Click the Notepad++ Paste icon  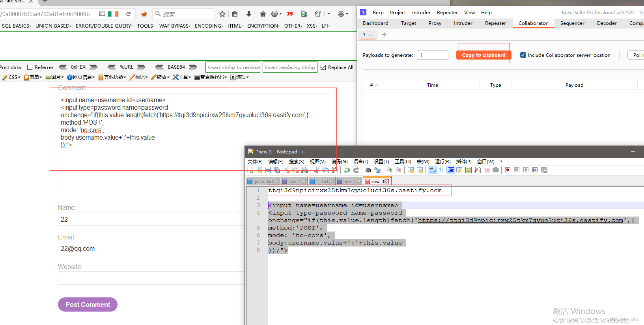click(335, 170)
